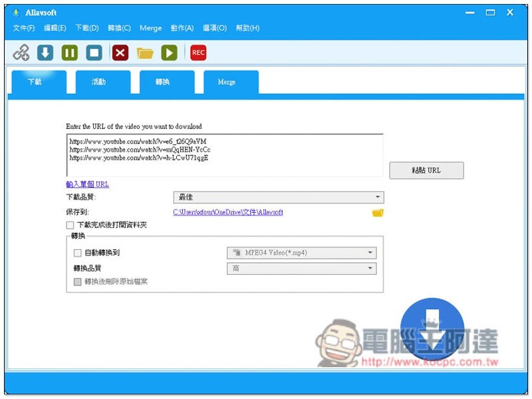Switch to the 下載 tab

point(39,82)
